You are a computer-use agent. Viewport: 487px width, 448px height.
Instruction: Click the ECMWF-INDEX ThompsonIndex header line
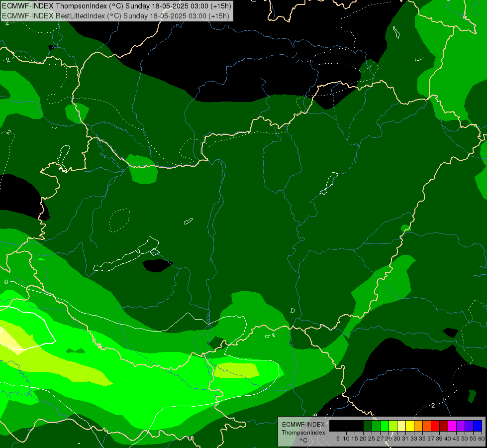point(116,6)
